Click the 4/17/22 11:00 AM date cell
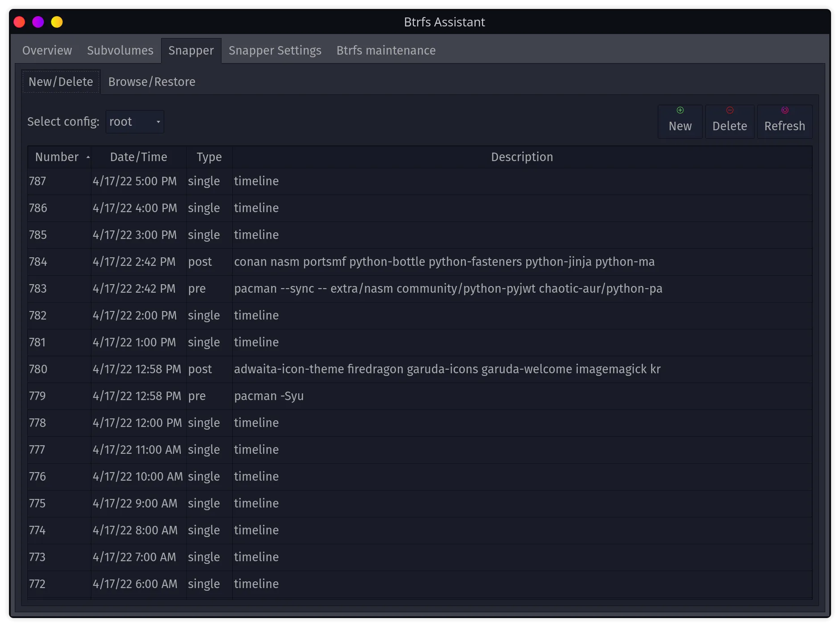The height and width of the screenshot is (627, 840). pyautogui.click(x=139, y=450)
